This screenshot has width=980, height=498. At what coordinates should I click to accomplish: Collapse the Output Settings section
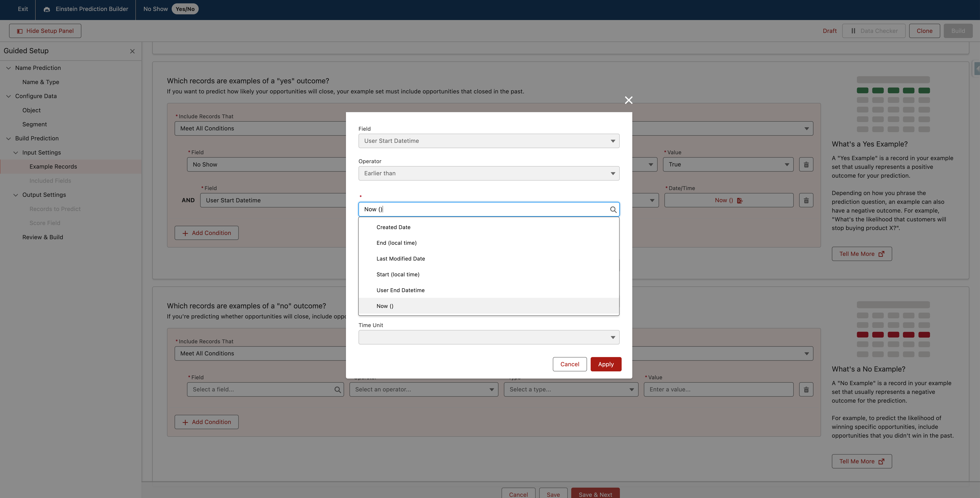(16, 195)
